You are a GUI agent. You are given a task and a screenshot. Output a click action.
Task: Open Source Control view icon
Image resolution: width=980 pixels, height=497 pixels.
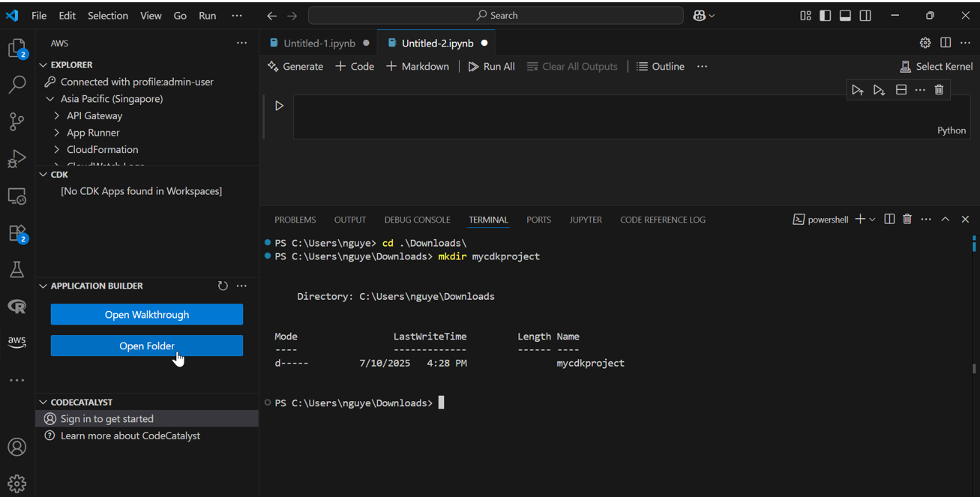click(x=16, y=121)
